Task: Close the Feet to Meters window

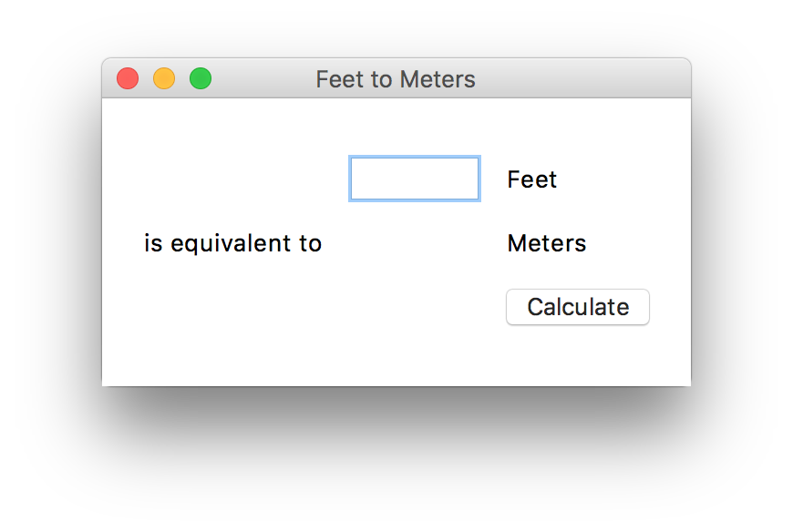Action: 128,79
